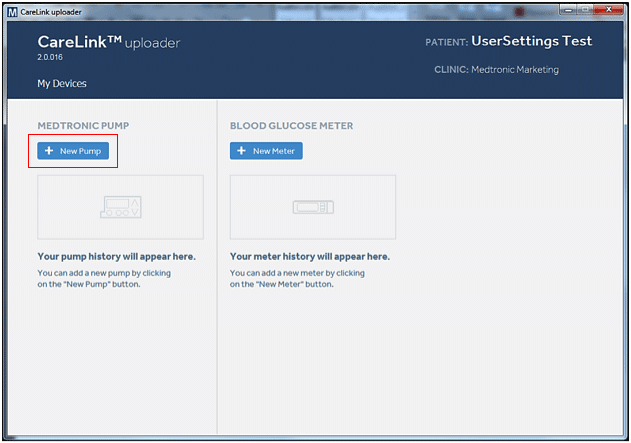Click 'Your meter history will appear here.'

pos(310,257)
